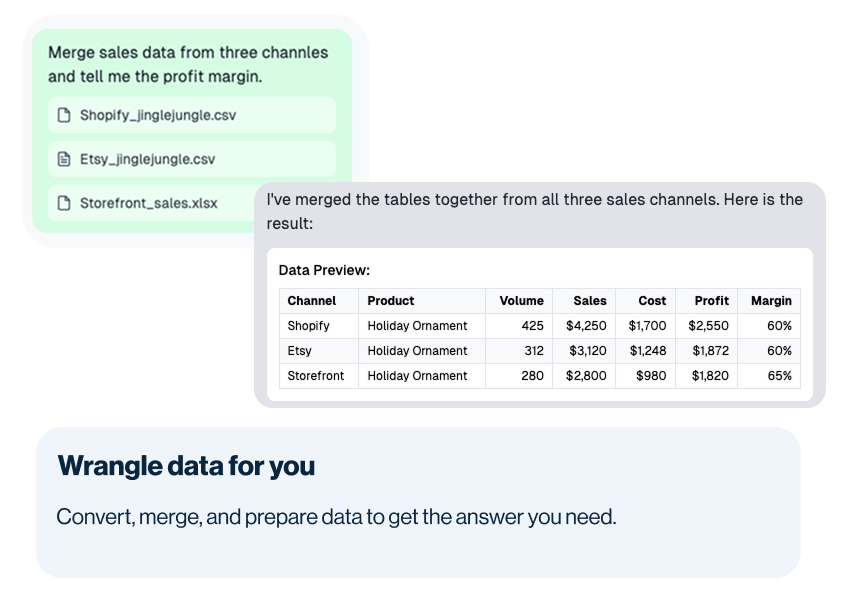
Task: Open the Storefront_sales.xlsx attachment
Action: coord(151,203)
